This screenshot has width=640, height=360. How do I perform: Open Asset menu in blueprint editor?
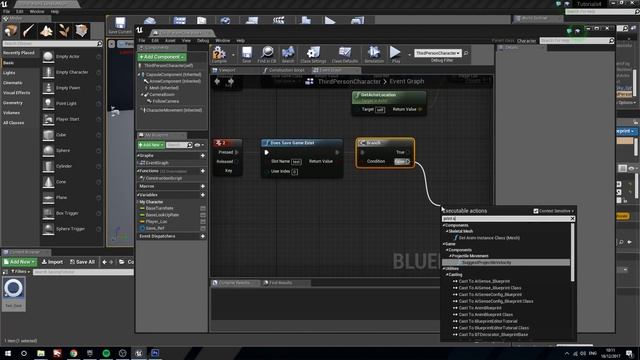[x=170, y=41]
